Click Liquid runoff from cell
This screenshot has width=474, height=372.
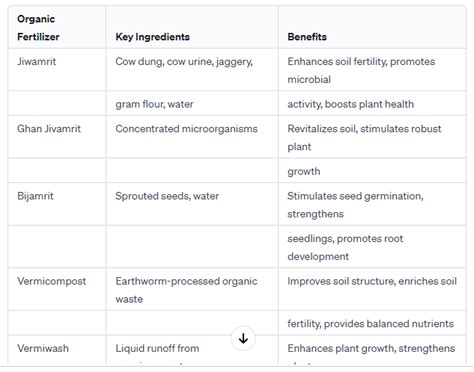[192, 349]
